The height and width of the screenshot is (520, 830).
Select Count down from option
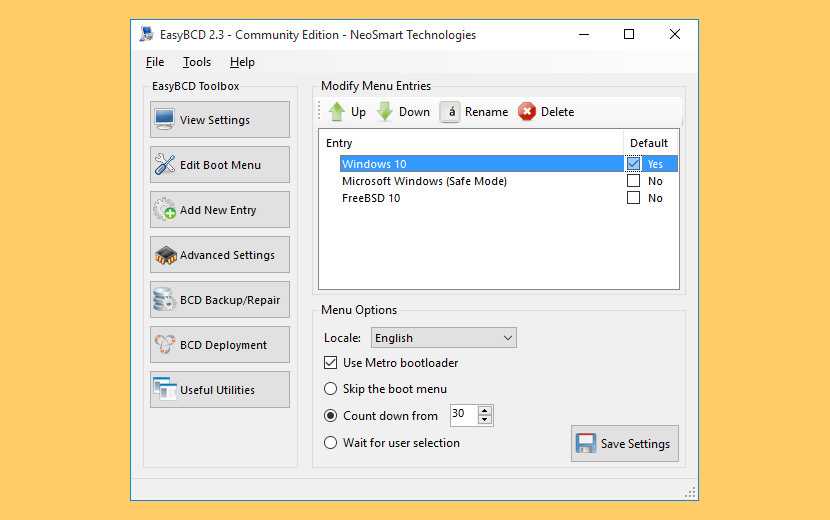click(x=330, y=416)
